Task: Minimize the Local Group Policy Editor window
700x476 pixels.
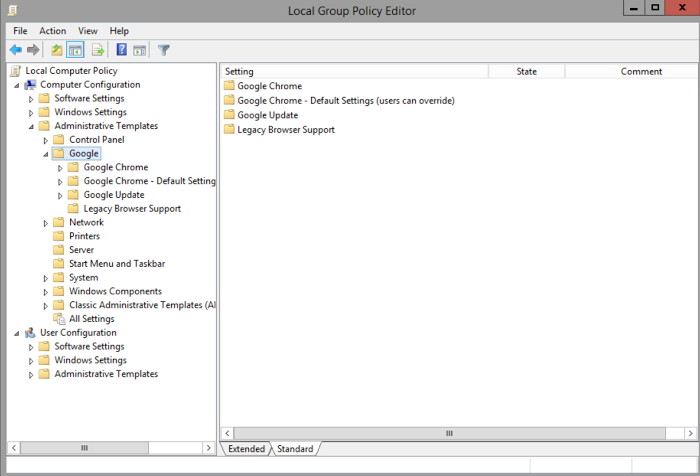Action: click(x=634, y=8)
